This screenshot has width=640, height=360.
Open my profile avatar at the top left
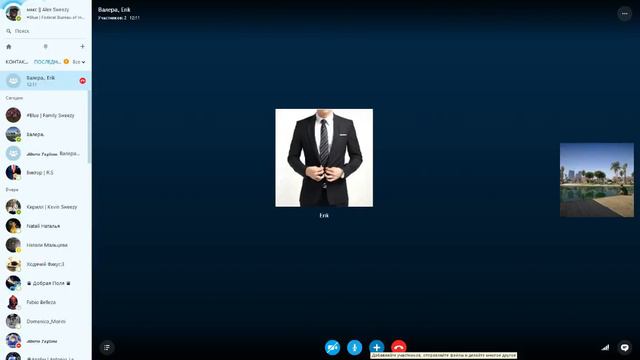click(13, 12)
